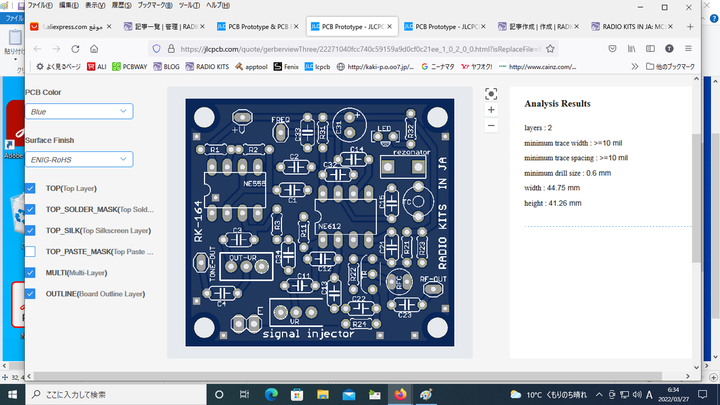Toggle the OUTLINE board outline layer checkbox
This screenshot has width=720, height=405.
tap(30, 294)
